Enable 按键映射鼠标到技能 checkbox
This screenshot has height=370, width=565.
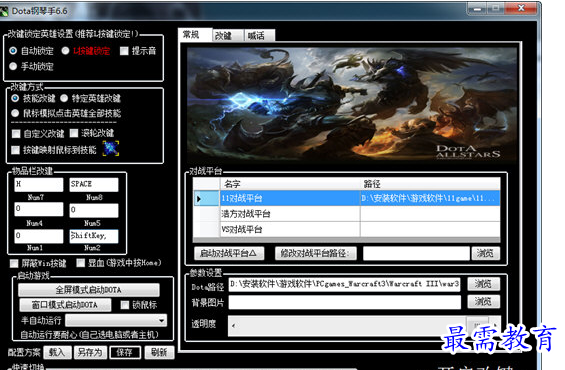point(15,150)
